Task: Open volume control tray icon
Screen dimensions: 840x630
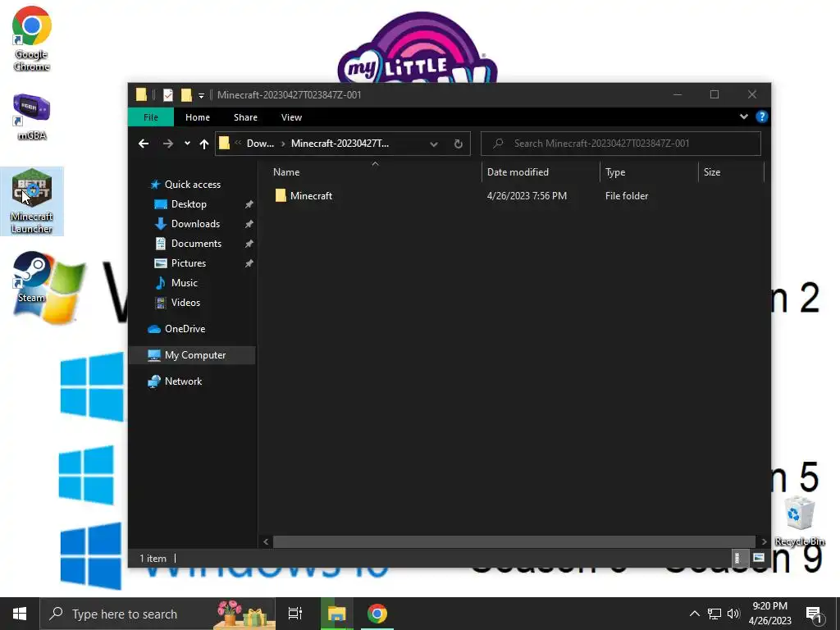Action: tap(733, 614)
